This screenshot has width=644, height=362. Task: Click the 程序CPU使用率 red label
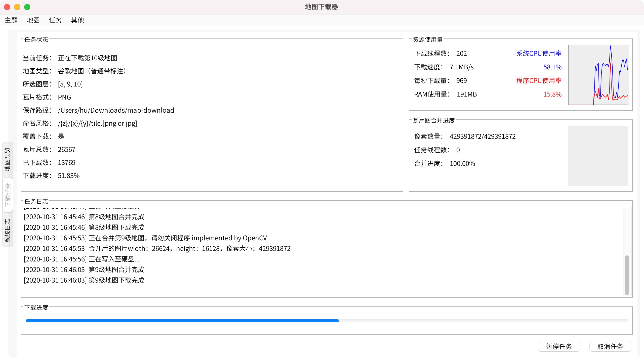pyautogui.click(x=539, y=80)
